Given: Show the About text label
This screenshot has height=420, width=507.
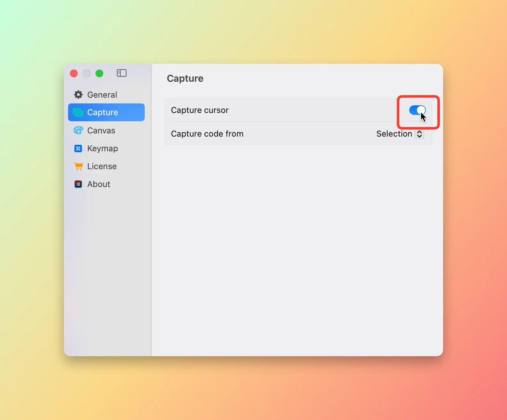Looking at the screenshot, I should (99, 184).
